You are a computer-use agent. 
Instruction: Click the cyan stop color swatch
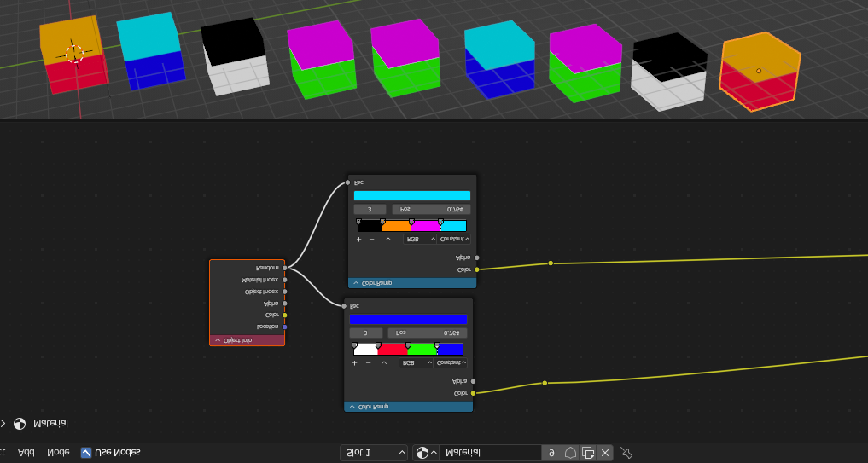(412, 196)
